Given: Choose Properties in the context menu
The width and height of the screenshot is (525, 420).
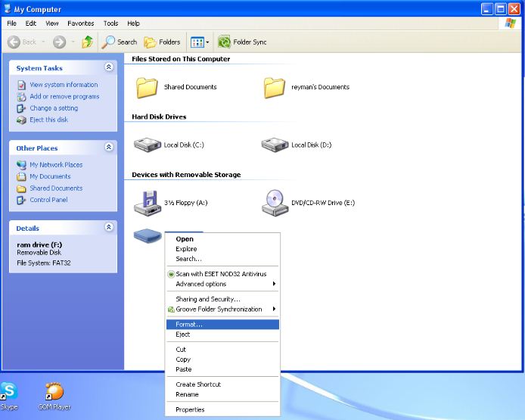Looking at the screenshot, I should click(190, 409).
